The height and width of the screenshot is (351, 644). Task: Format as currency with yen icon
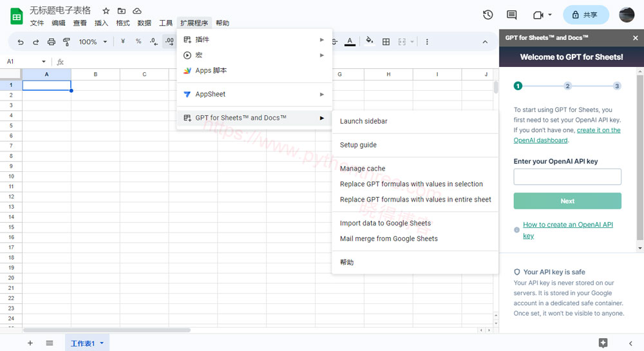tap(123, 41)
